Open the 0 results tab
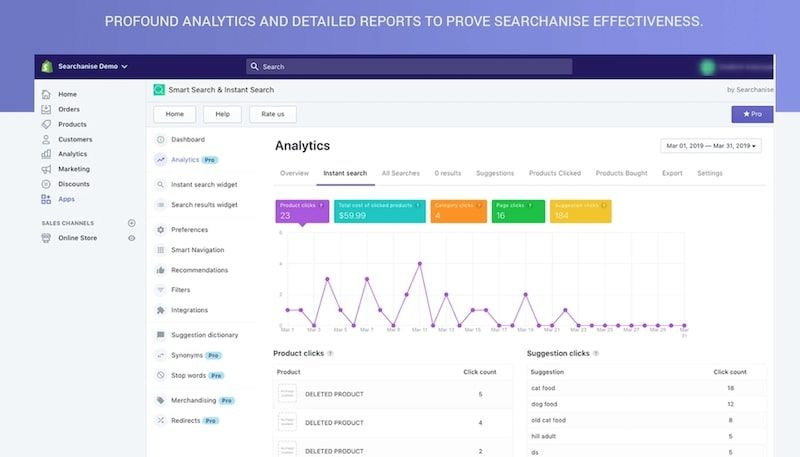The width and height of the screenshot is (800, 457). [x=447, y=173]
